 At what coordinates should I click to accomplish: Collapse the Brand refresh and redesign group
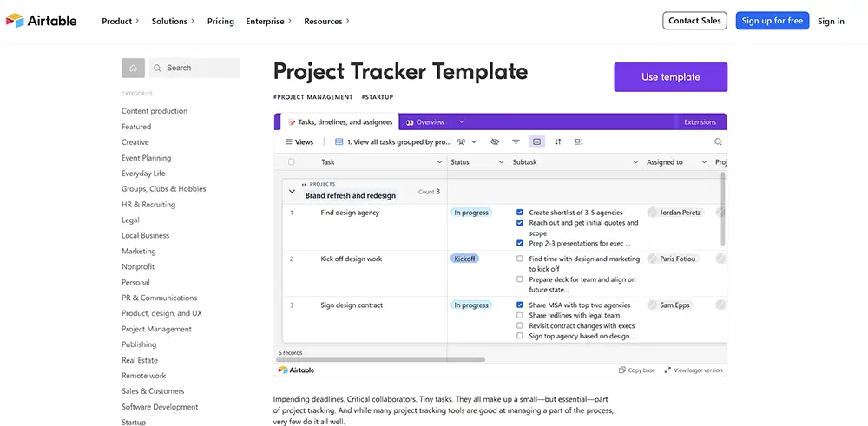pos(293,192)
